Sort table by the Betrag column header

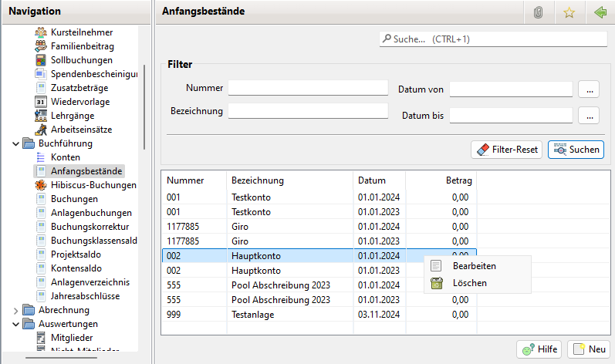(x=455, y=180)
